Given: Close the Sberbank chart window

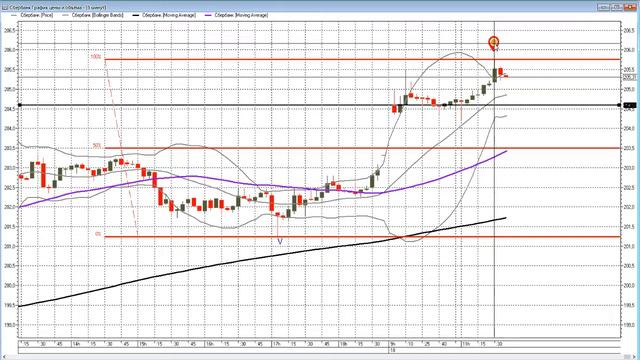Looking at the screenshot, I should (x=630, y=7).
